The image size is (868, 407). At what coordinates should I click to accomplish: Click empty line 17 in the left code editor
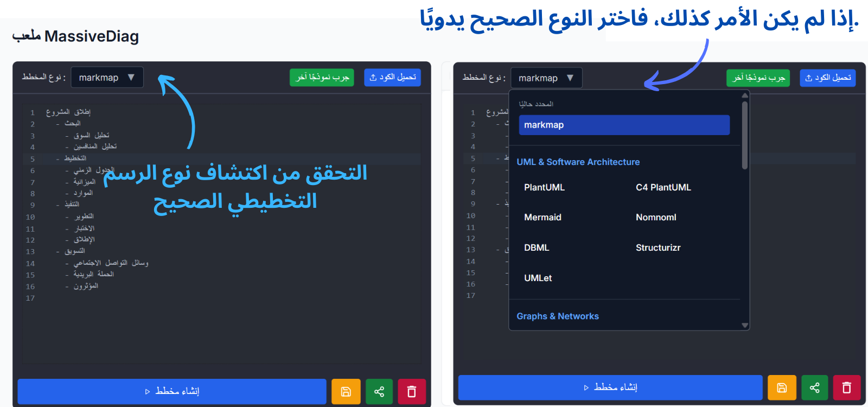222,298
